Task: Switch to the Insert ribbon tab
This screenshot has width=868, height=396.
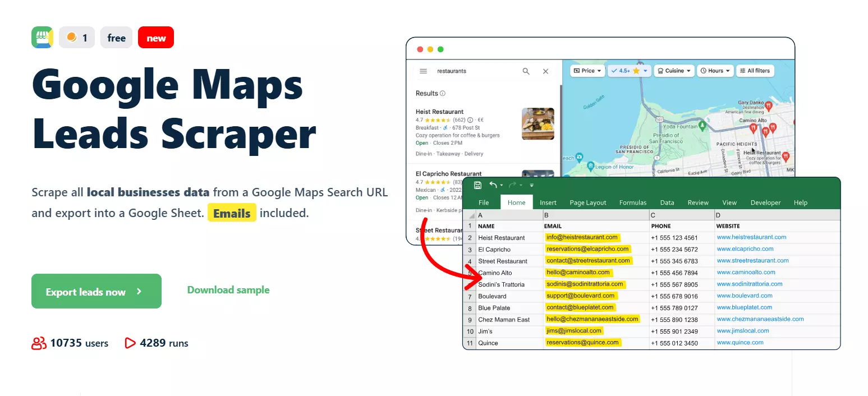Action: (x=548, y=202)
